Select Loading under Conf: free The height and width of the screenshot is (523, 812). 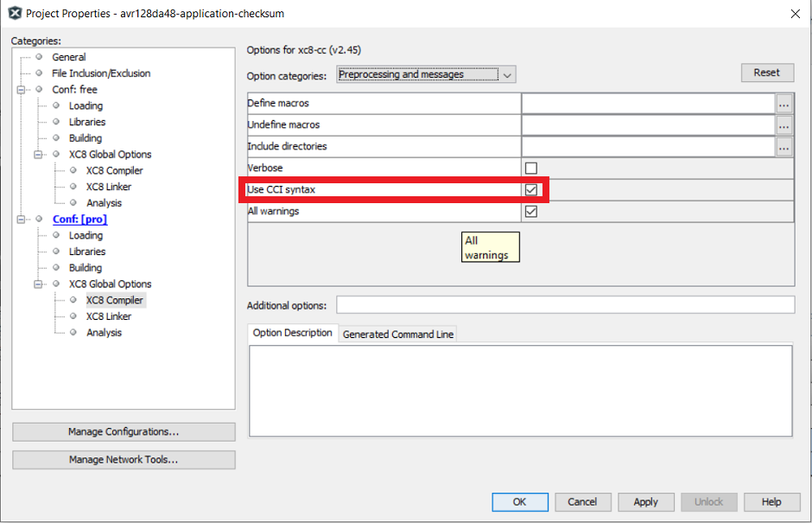pyautogui.click(x=86, y=105)
